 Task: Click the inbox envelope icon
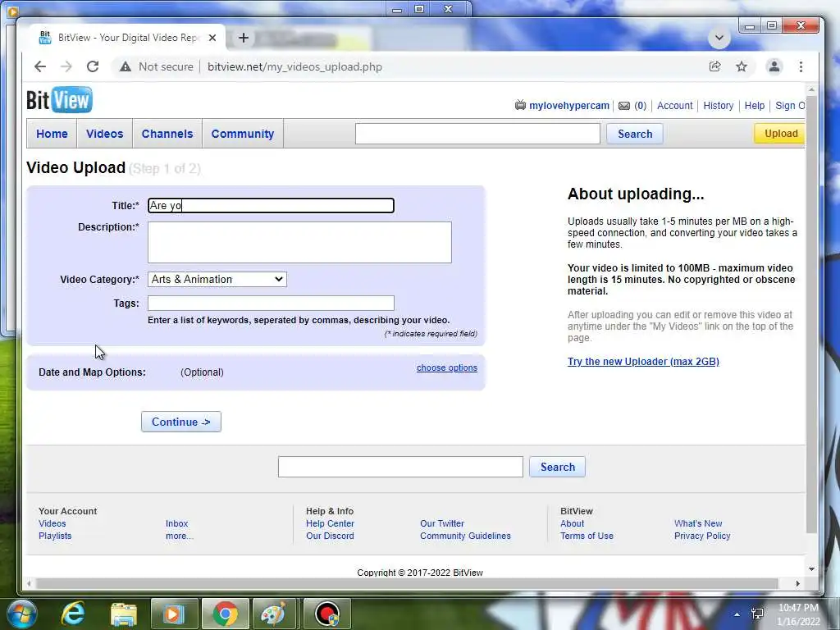tap(624, 106)
